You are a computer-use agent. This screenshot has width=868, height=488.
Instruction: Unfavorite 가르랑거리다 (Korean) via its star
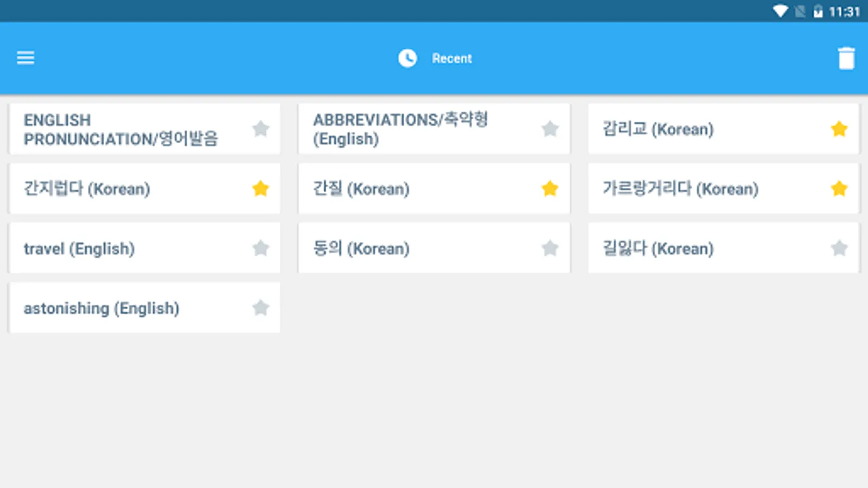pyautogui.click(x=839, y=189)
